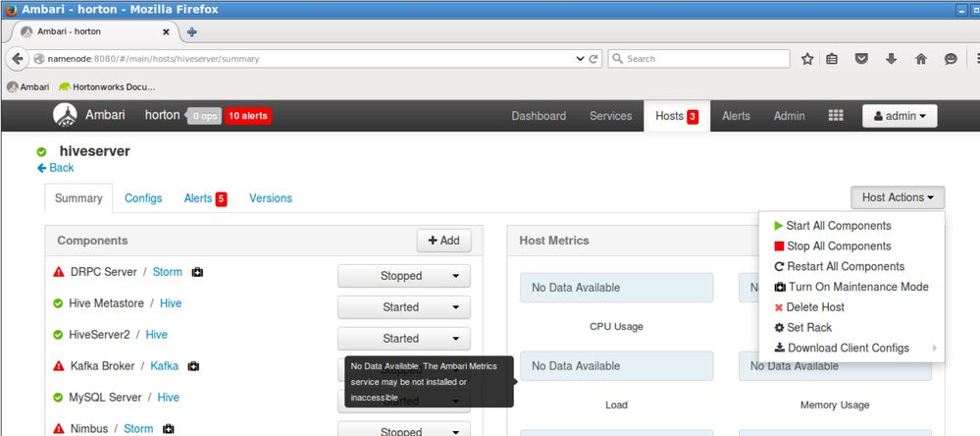The height and width of the screenshot is (436, 980).
Task: Click the hiveserver host green health icon
Action: coord(41,152)
